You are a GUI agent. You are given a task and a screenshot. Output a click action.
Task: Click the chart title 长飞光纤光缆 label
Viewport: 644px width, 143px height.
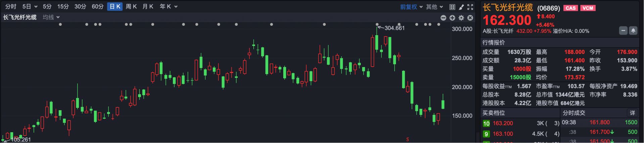click(x=20, y=17)
